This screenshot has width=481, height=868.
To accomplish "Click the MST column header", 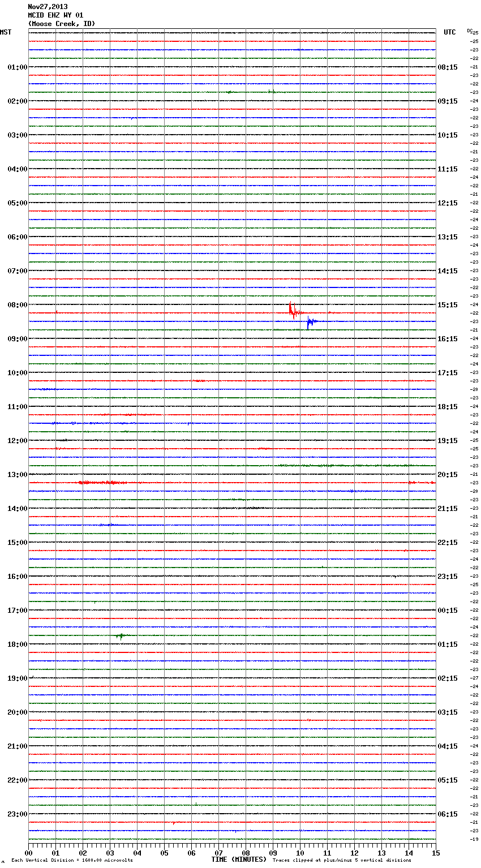I will click(x=6, y=32).
